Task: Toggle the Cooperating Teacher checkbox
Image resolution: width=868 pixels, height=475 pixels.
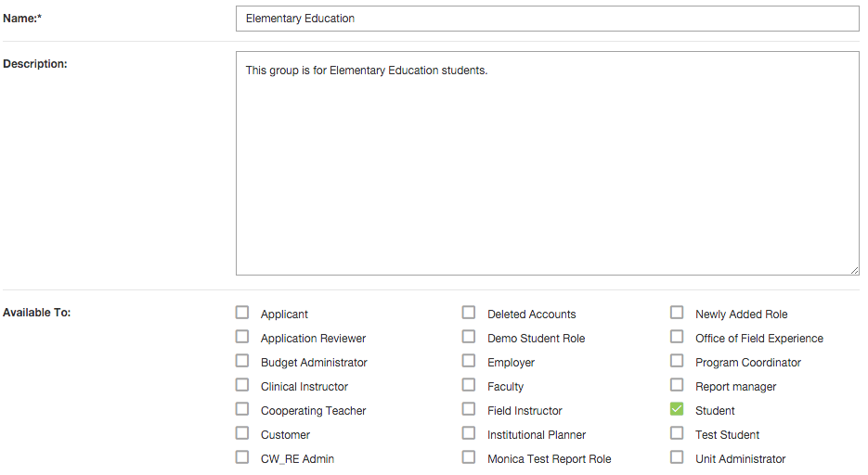Action: click(242, 409)
